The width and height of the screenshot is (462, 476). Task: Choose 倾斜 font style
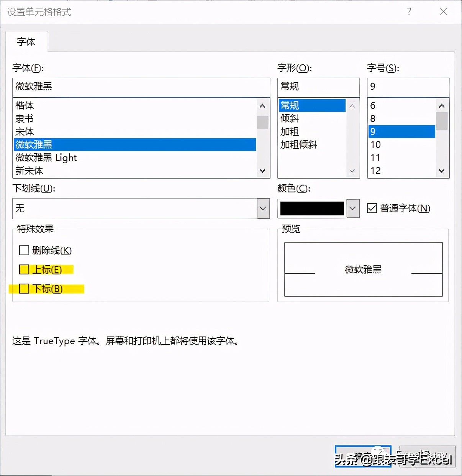tap(289, 118)
